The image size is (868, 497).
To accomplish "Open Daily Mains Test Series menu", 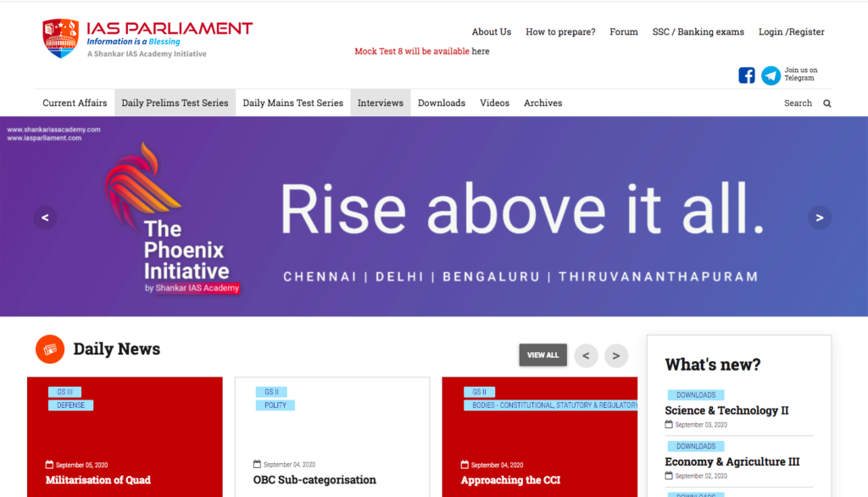I will [x=292, y=103].
